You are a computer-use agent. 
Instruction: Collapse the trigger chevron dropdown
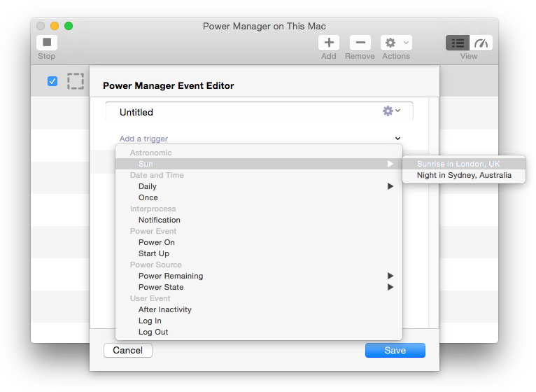click(397, 139)
